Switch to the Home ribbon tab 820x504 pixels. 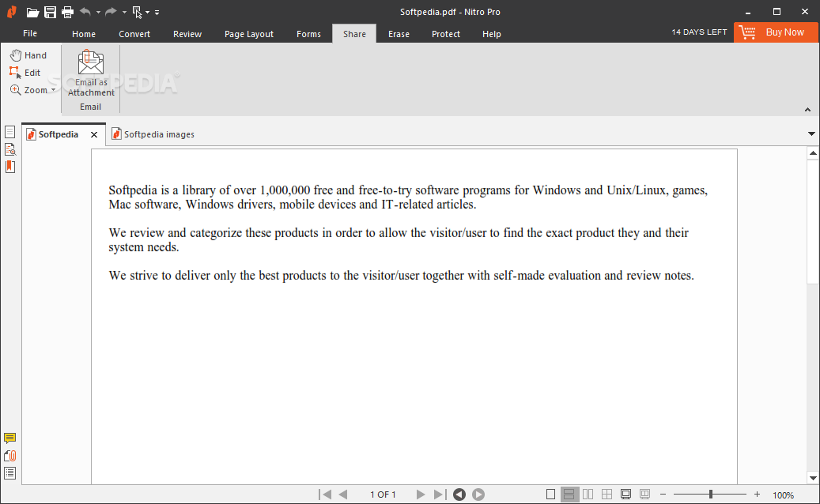pos(84,34)
